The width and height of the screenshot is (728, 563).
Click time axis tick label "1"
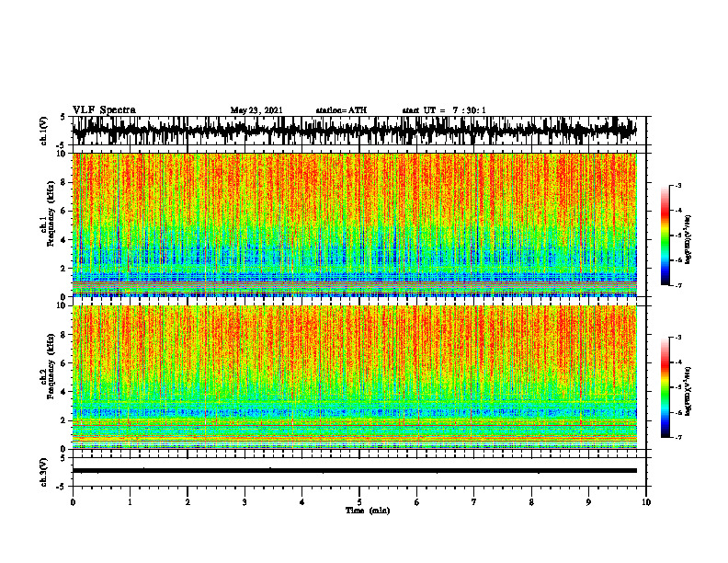(x=130, y=502)
